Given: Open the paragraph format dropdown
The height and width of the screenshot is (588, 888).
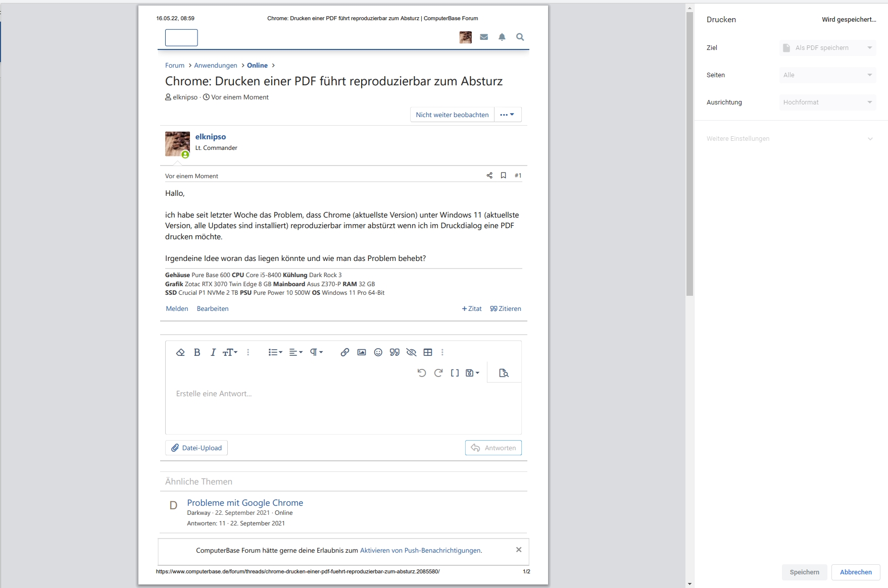Looking at the screenshot, I should click(317, 352).
